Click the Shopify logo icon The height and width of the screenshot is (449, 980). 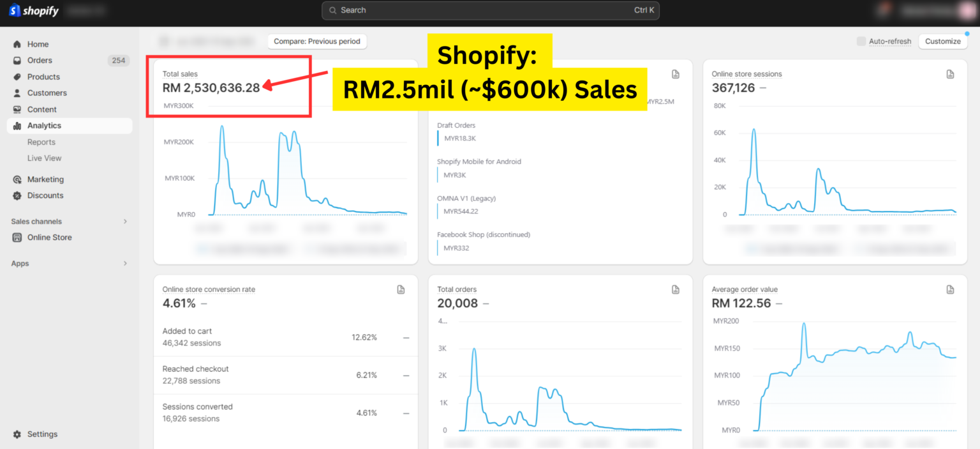tap(15, 11)
